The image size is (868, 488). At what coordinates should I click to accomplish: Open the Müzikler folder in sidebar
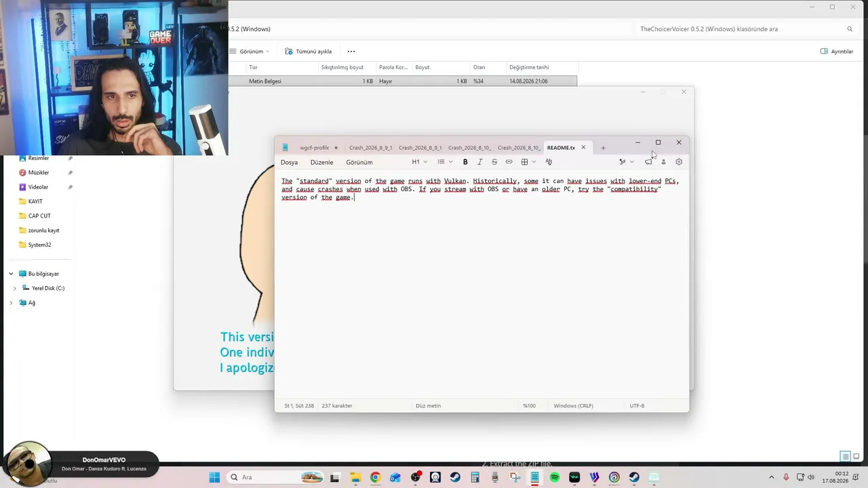(x=39, y=173)
